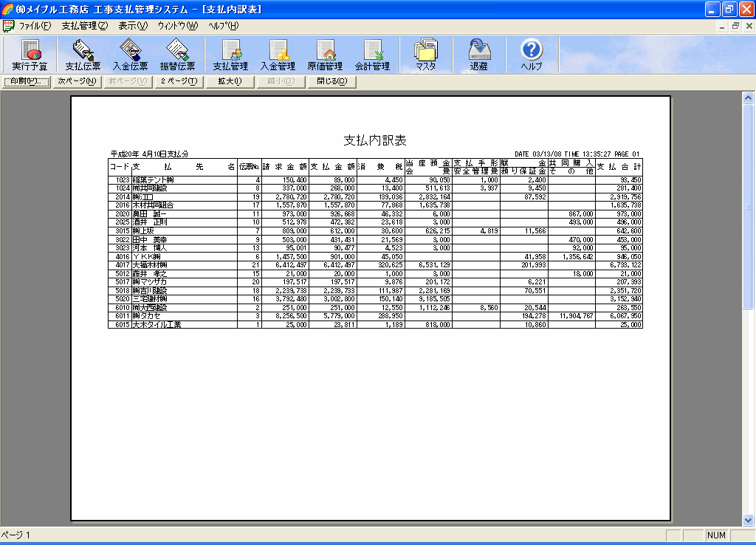
Task: Click the 退避 backup icon
Action: click(x=478, y=55)
